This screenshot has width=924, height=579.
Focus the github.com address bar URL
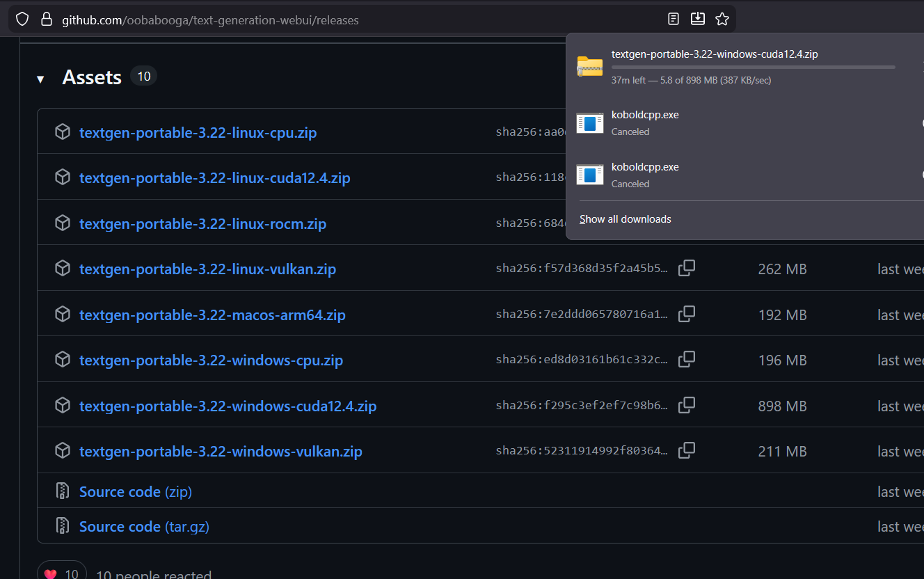[210, 20]
